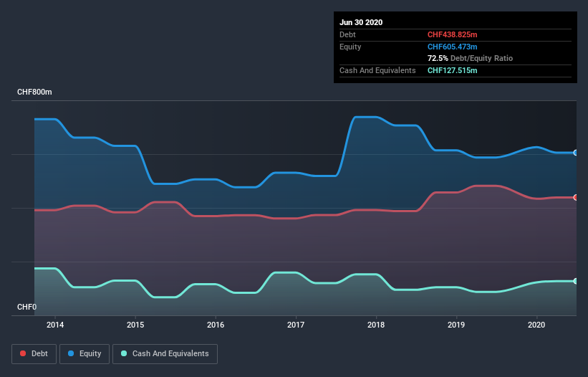Click the Jun 30 2020 tooltip date

pos(361,22)
